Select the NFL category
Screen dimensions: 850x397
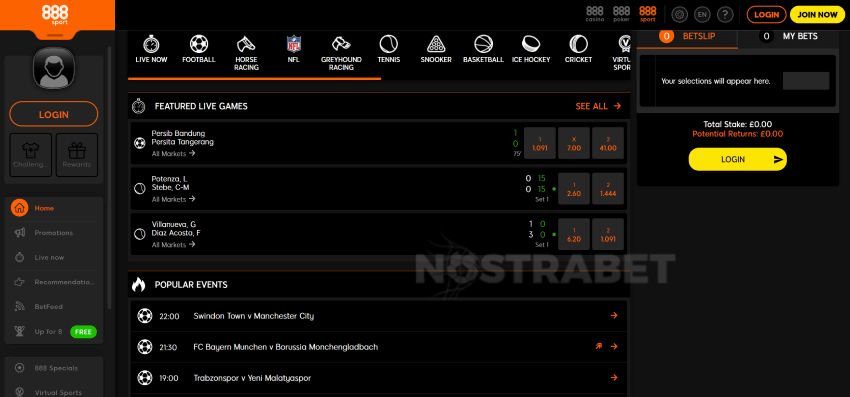click(293, 49)
